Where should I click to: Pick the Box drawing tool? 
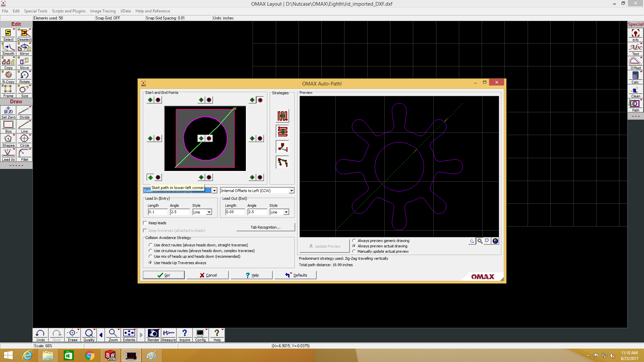(8, 127)
